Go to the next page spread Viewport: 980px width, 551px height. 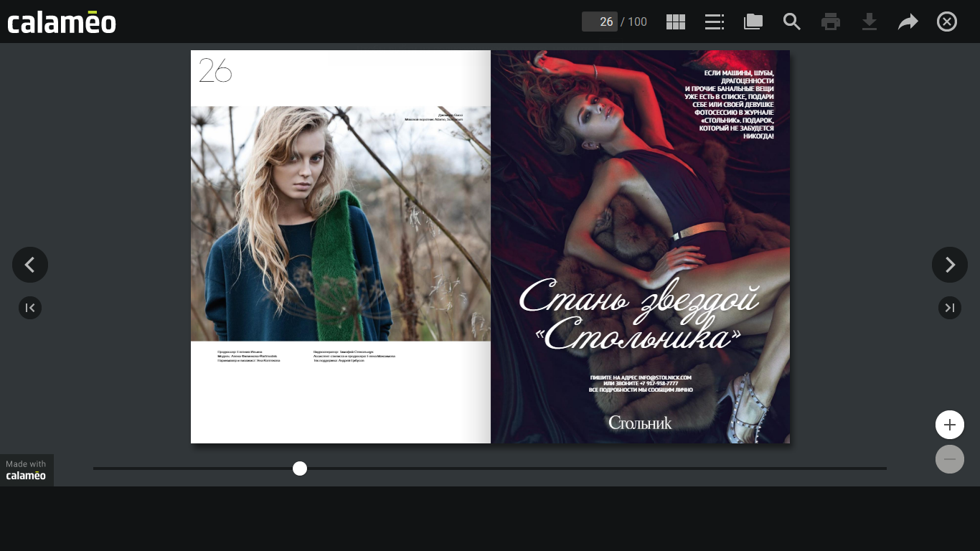950,265
